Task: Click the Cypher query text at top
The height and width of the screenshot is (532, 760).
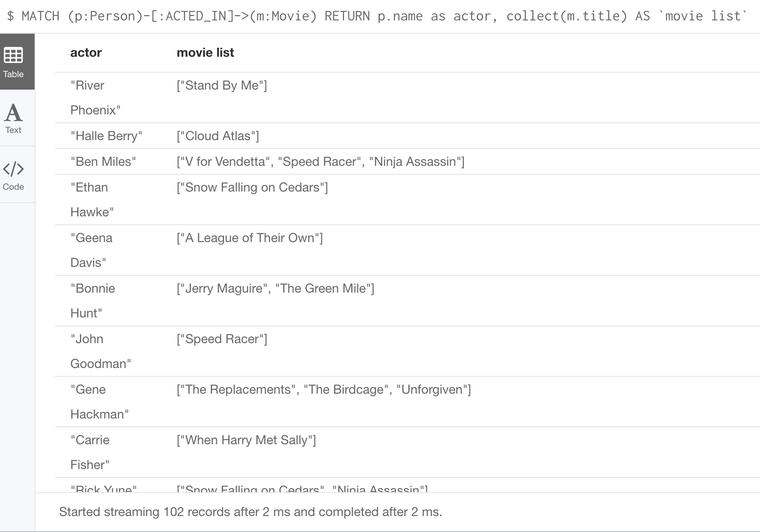Action: pyautogui.click(x=377, y=16)
